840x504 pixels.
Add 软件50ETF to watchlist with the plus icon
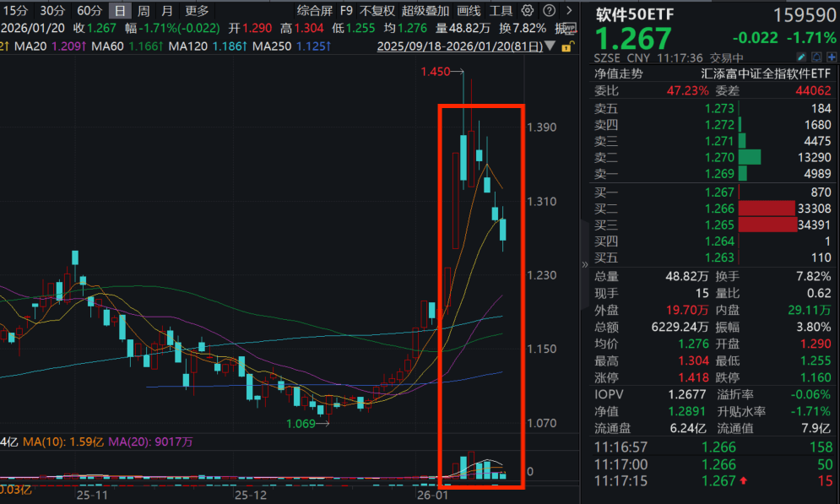pos(832,57)
